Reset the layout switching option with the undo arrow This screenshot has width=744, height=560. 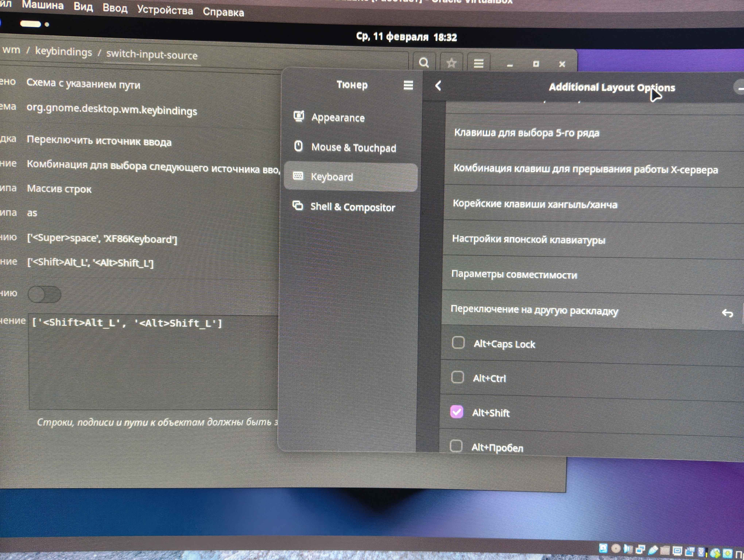point(727,313)
